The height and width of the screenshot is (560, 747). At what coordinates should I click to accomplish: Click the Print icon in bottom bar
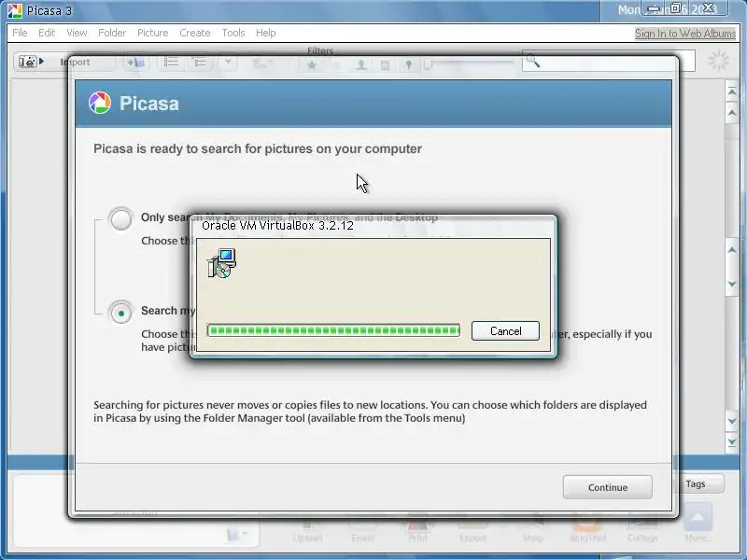tap(417, 531)
